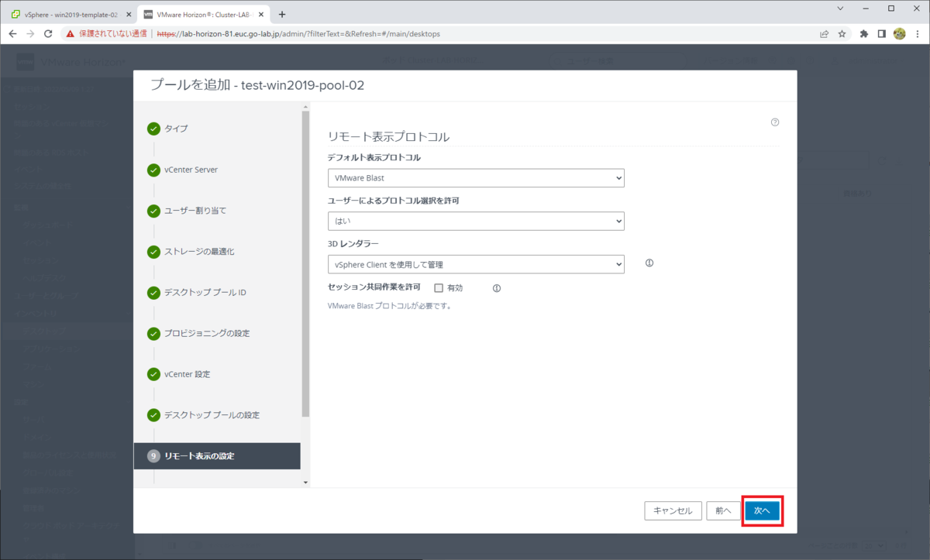The height and width of the screenshot is (560, 930).
Task: Open the browser profile avatar
Action: tap(899, 34)
